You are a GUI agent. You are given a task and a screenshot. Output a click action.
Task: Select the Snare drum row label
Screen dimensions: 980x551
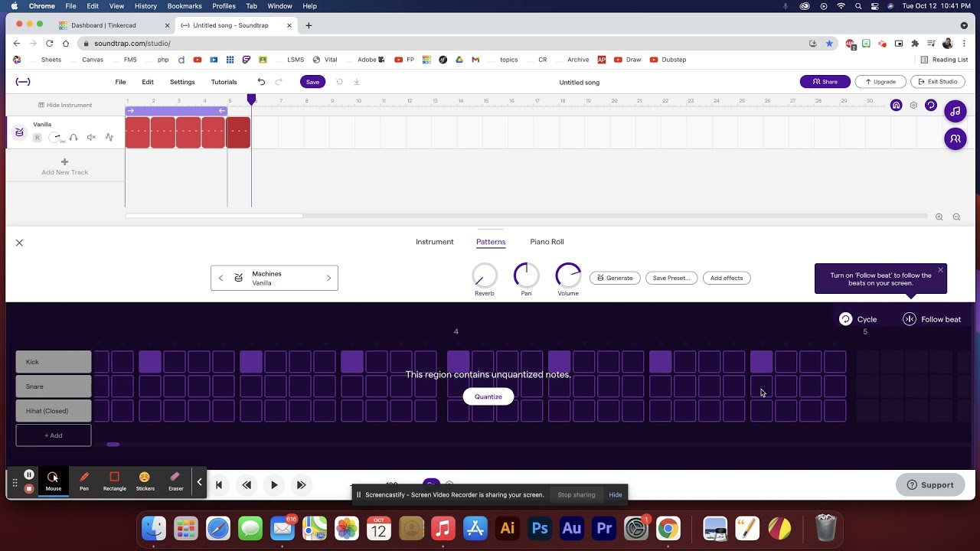coord(54,386)
